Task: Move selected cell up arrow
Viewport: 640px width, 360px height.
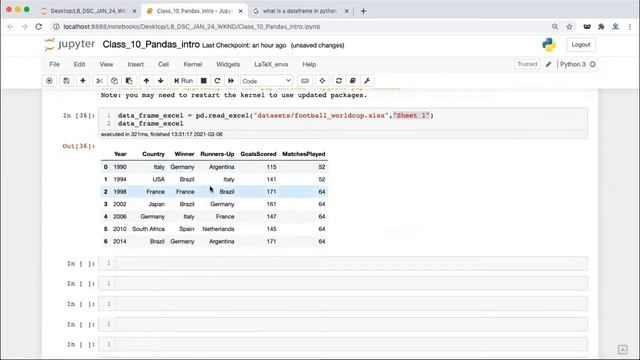Action: point(146,81)
